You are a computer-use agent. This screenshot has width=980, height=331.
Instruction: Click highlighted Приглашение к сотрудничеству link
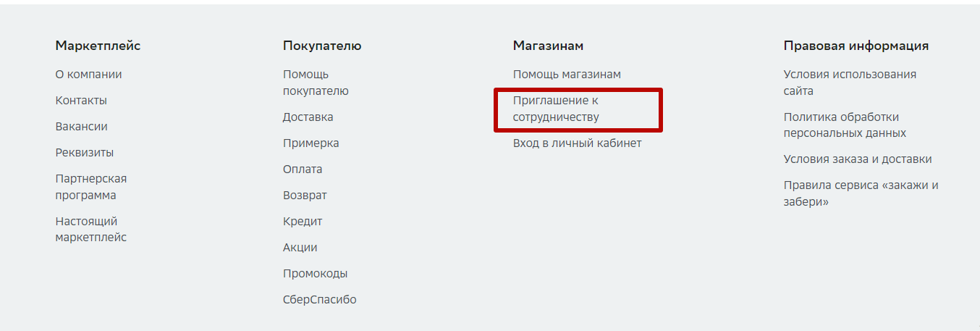tap(556, 108)
